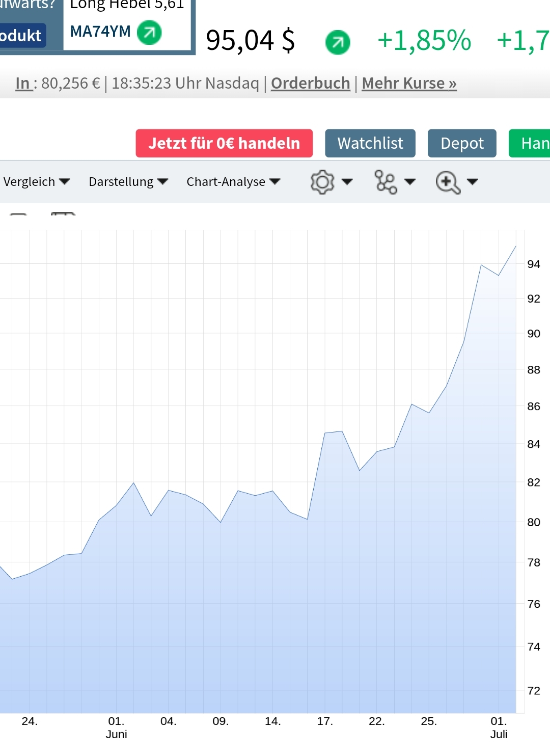
Task: Click green arrow next to MA74YM
Action: pyautogui.click(x=149, y=33)
